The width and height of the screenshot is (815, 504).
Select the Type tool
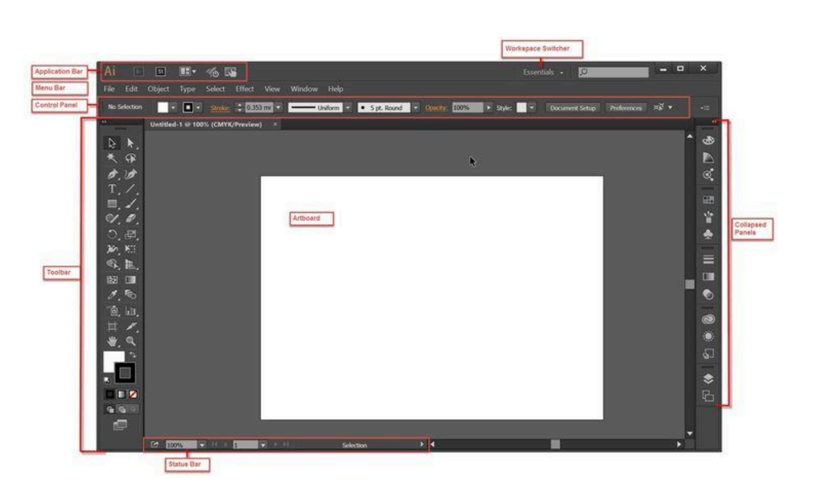pyautogui.click(x=112, y=189)
